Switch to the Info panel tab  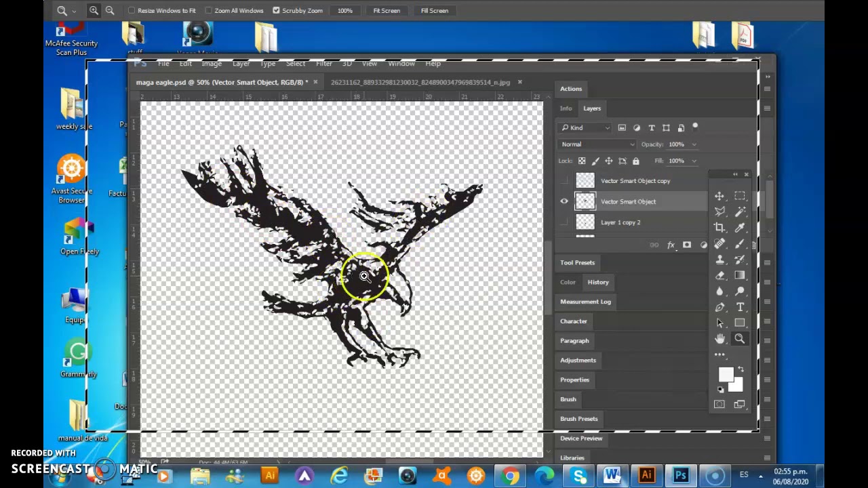(x=566, y=108)
